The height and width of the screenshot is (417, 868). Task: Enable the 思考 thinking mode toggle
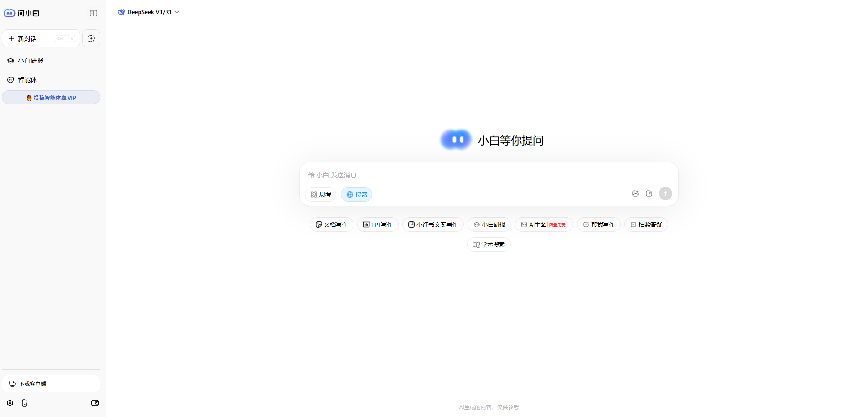pos(320,194)
